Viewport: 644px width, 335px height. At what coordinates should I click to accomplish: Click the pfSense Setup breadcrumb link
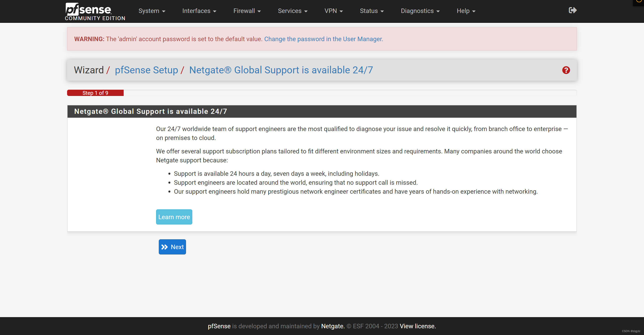pyautogui.click(x=146, y=70)
